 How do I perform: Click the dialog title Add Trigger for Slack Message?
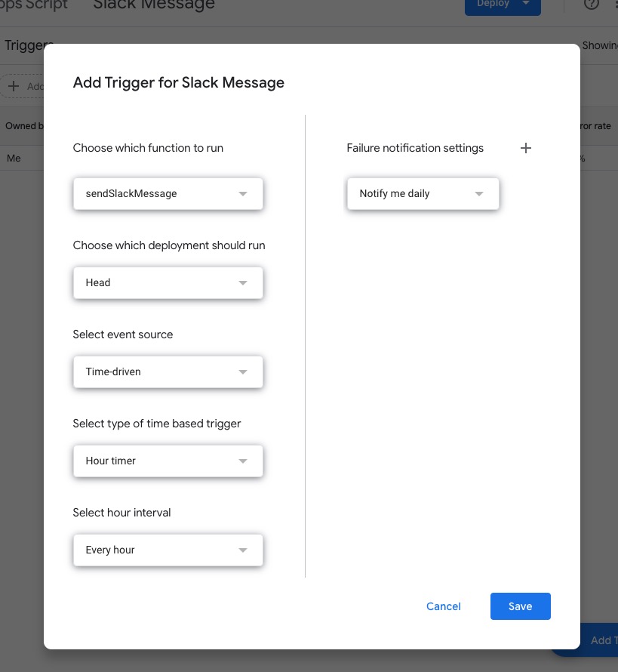click(179, 82)
